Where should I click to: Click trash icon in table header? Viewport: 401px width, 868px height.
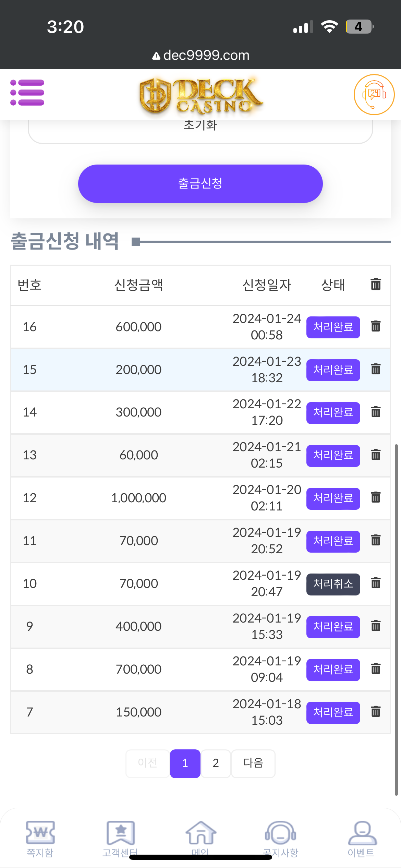376,284
